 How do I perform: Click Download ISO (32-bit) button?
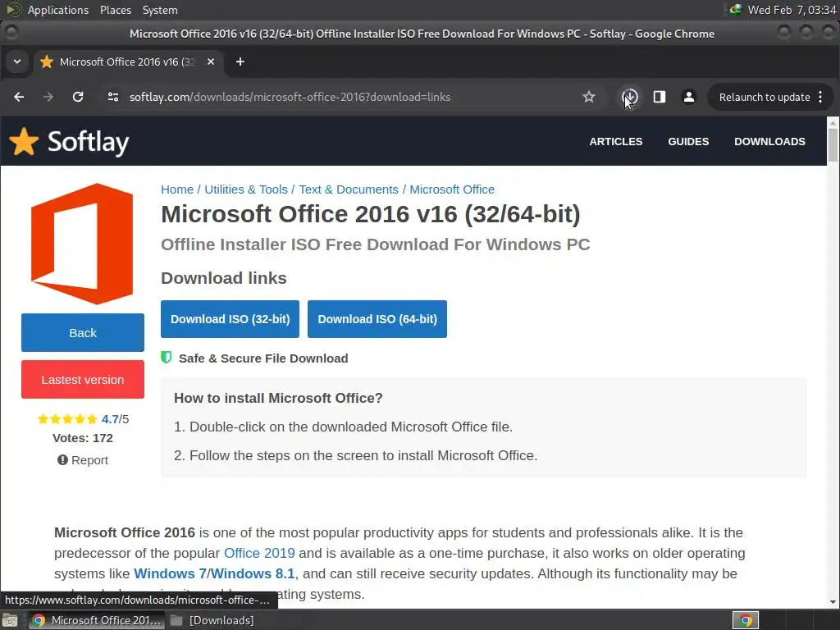[230, 319]
